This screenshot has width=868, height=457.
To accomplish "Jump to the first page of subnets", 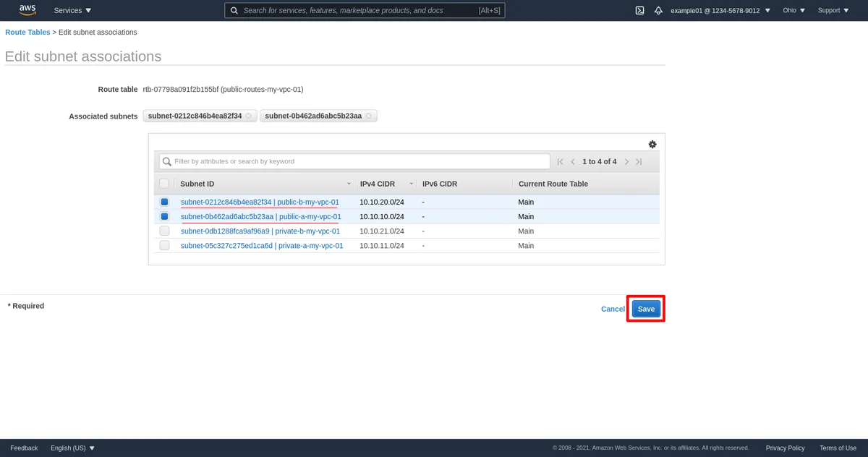I will 560,162.
